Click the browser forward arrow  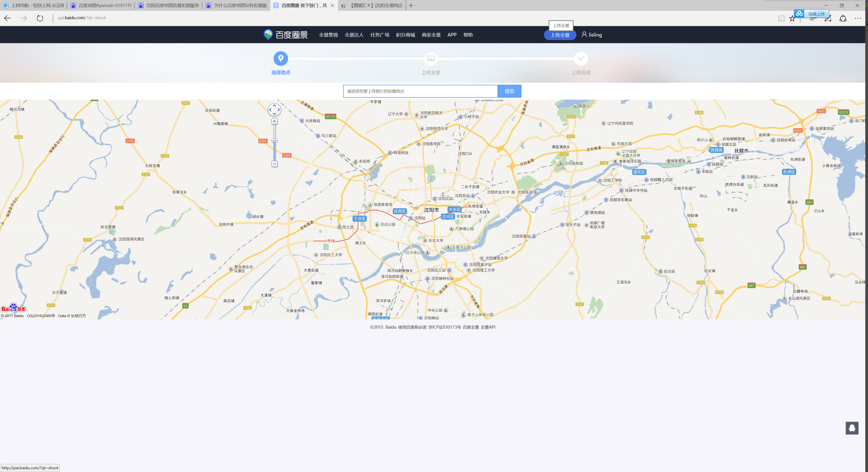click(x=24, y=18)
